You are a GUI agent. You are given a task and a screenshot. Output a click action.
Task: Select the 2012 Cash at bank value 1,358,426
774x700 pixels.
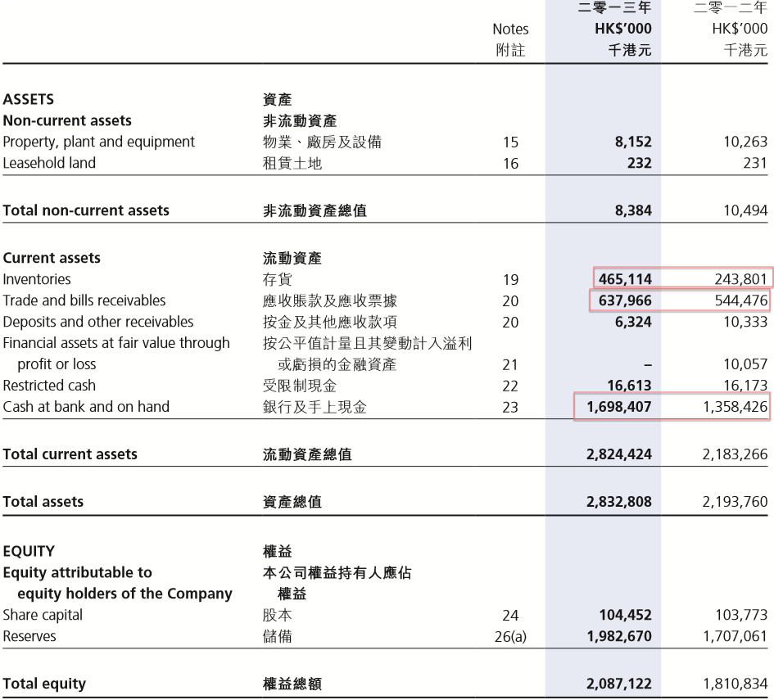[x=734, y=407]
